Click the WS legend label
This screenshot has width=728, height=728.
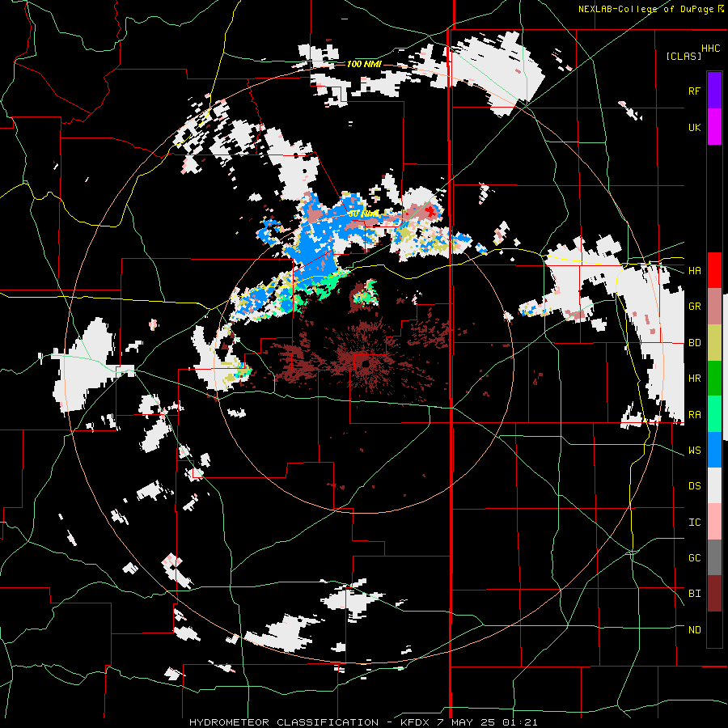[694, 451]
